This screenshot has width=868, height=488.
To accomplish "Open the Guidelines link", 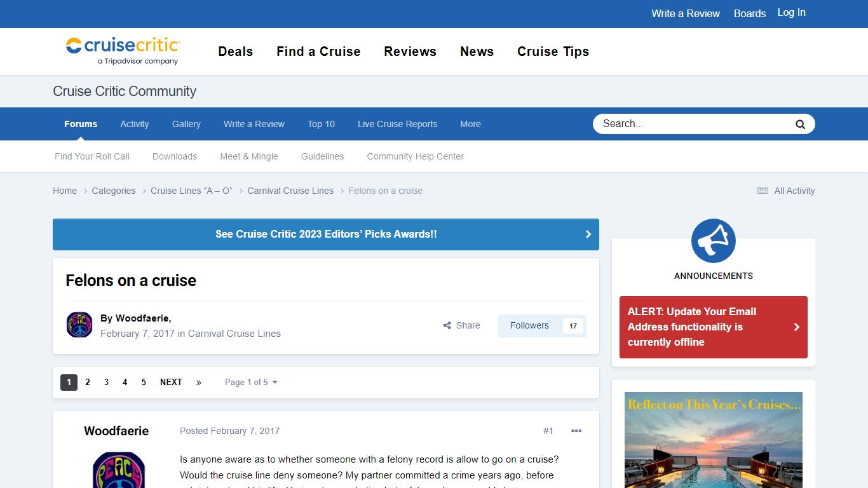I will coord(323,156).
